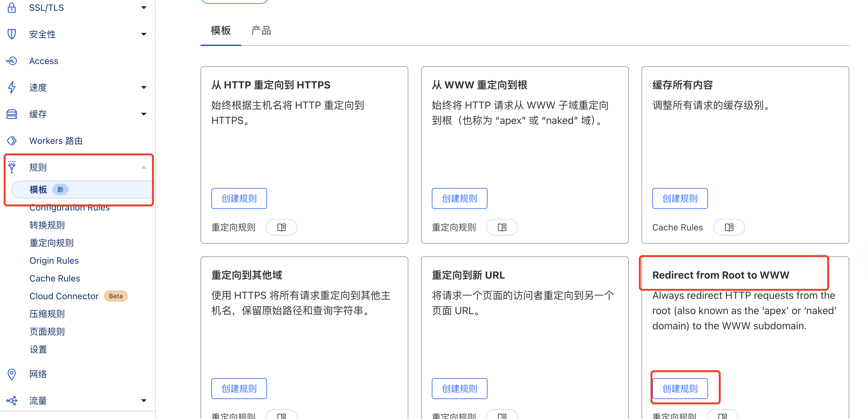Switch to the 模板 tab
This screenshot has height=419, width=868.
pos(221,31)
